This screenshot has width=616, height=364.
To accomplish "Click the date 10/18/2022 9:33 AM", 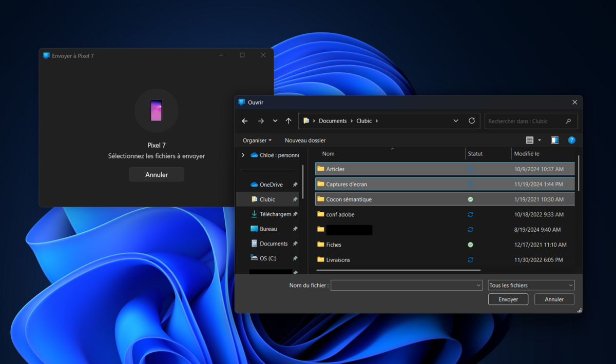I will pyautogui.click(x=539, y=214).
